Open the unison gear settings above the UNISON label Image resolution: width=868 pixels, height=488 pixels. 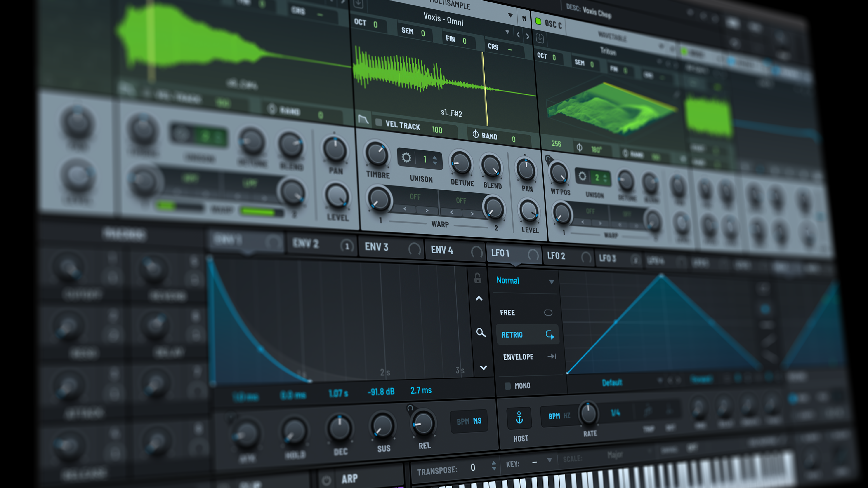[x=406, y=157]
